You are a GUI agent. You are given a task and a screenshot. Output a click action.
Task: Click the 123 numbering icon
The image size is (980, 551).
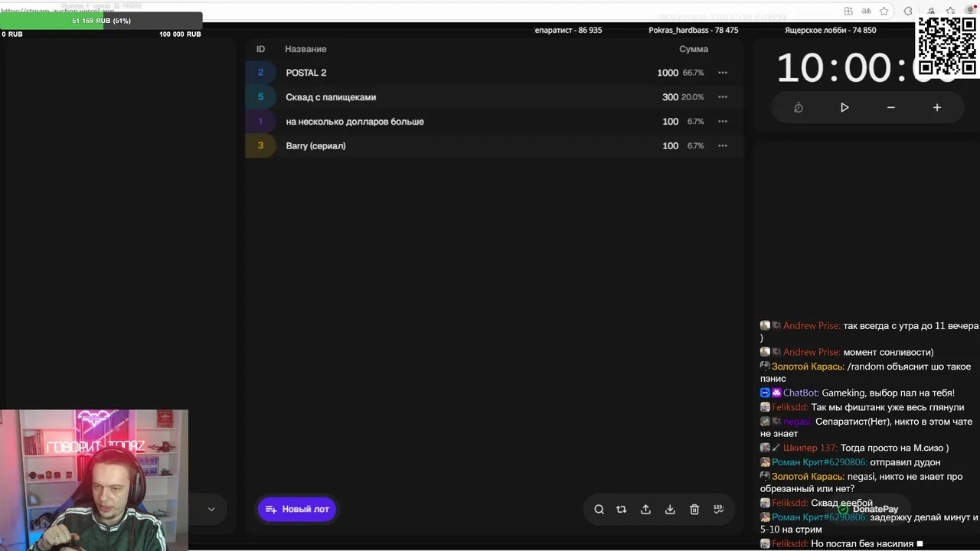(718, 510)
